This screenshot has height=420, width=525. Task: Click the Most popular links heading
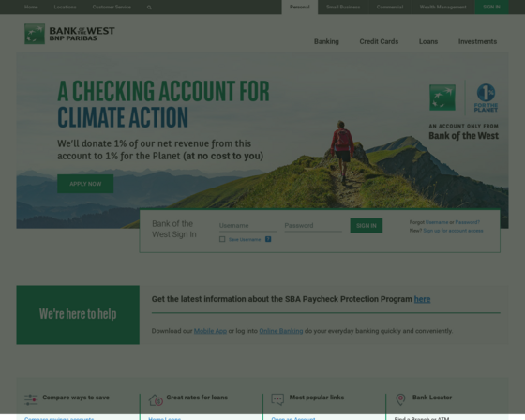(x=317, y=397)
